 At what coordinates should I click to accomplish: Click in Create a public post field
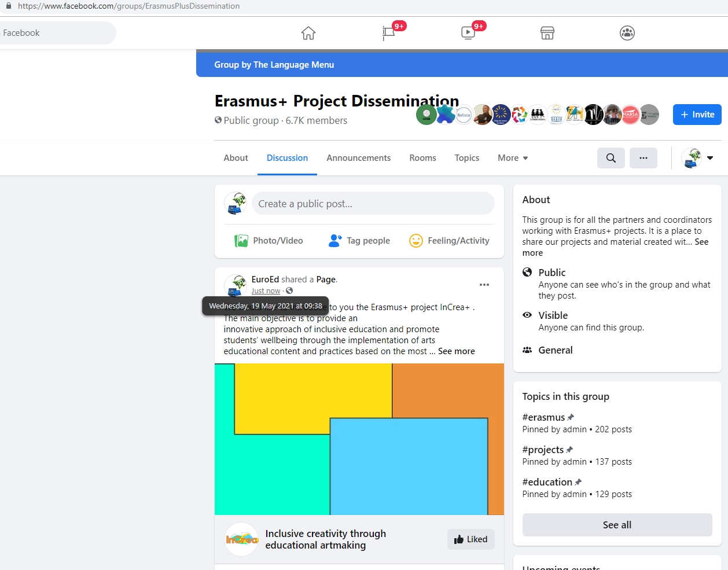coord(373,204)
